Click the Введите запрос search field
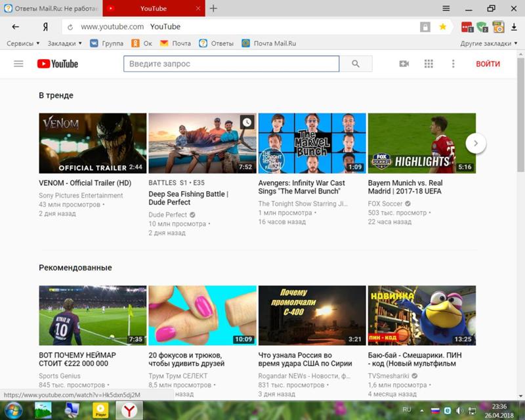Image resolution: width=525 pixels, height=420 pixels. click(231, 64)
